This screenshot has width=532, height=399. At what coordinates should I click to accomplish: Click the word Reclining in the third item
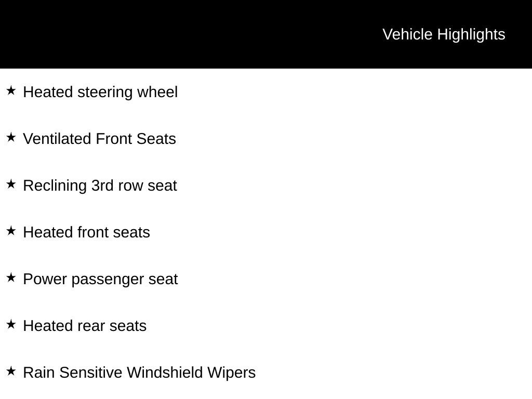(x=55, y=186)
